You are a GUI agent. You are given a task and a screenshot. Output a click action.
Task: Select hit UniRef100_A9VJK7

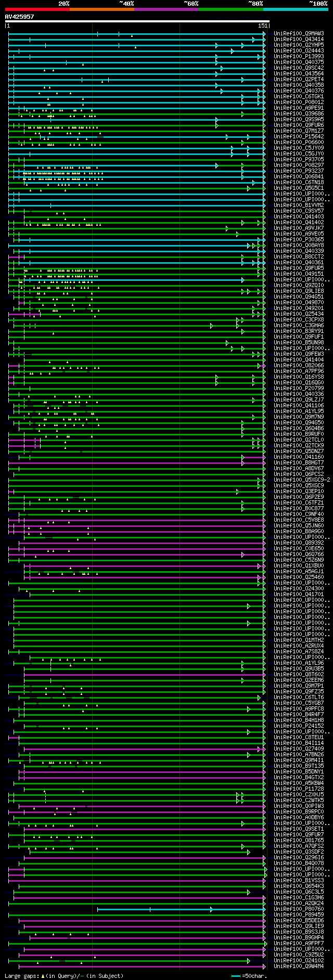(x=299, y=228)
